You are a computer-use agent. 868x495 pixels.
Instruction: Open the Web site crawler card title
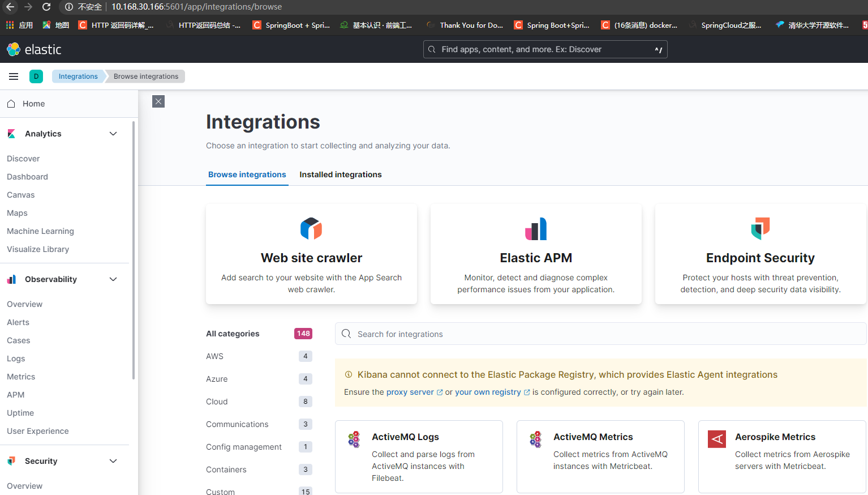coord(311,258)
